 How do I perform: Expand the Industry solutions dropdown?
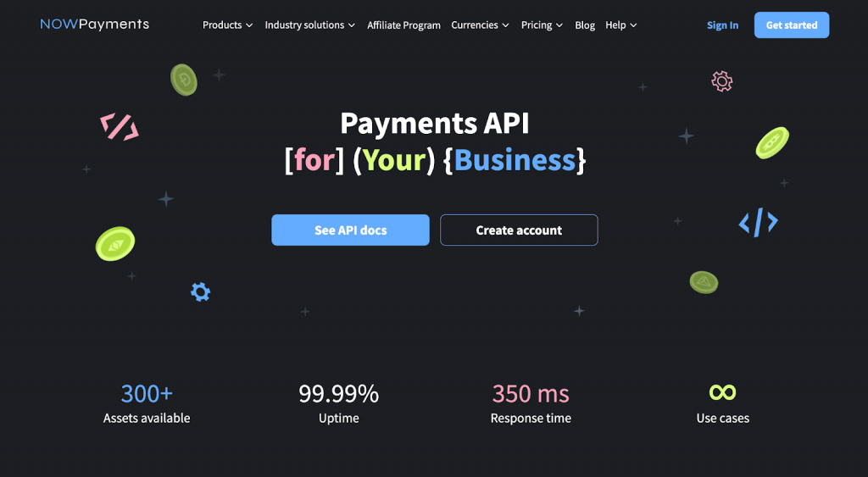[x=309, y=25]
